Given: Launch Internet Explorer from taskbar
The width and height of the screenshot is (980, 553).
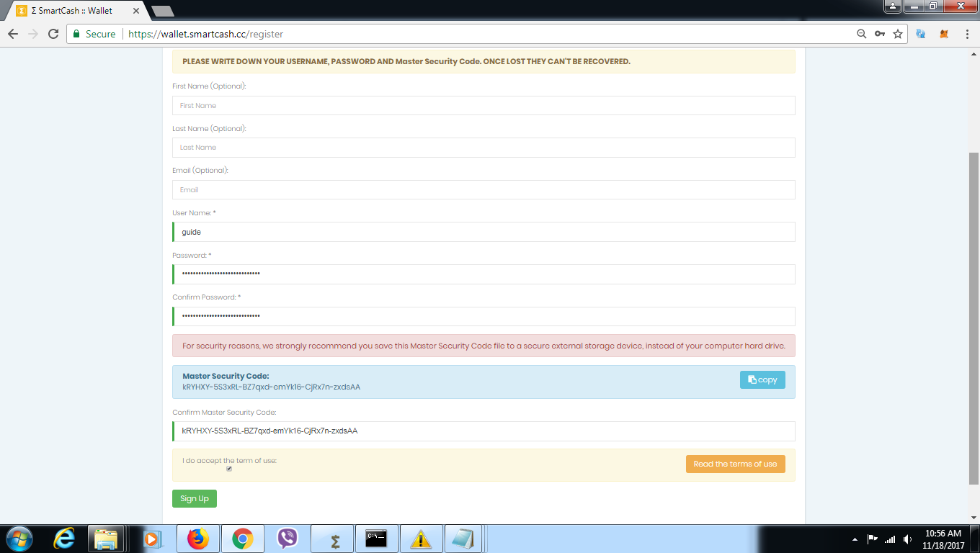Looking at the screenshot, I should [x=64, y=539].
